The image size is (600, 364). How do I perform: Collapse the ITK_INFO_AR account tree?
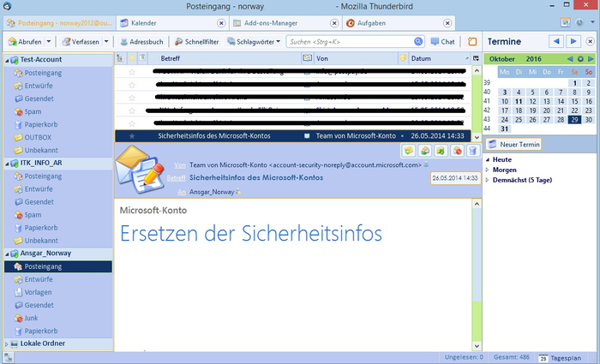click(7, 164)
